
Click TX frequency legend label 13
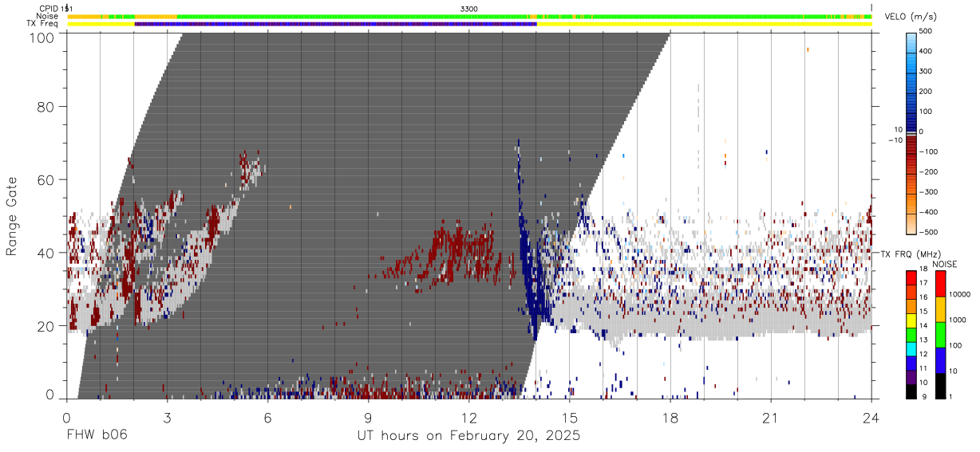pyautogui.click(x=925, y=340)
